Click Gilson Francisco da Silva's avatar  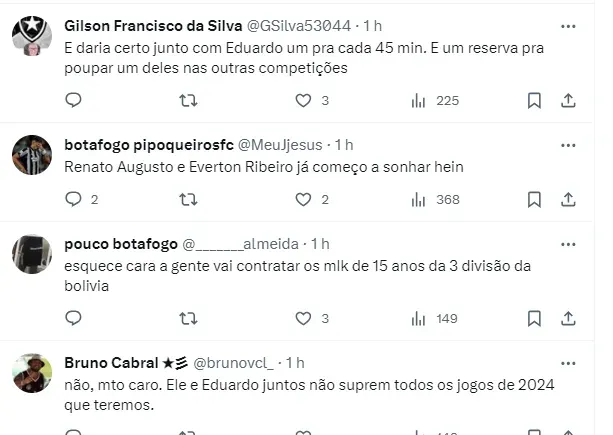tap(32, 37)
